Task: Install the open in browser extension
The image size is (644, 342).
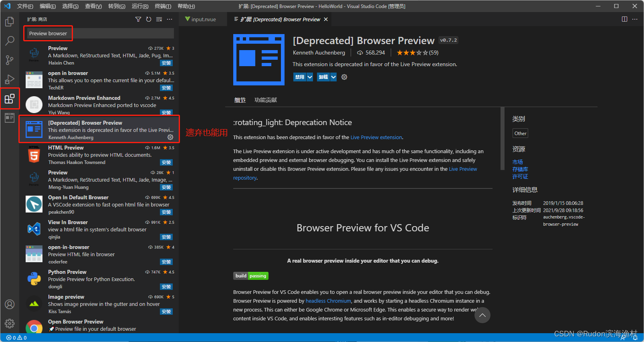Action: pos(166,88)
